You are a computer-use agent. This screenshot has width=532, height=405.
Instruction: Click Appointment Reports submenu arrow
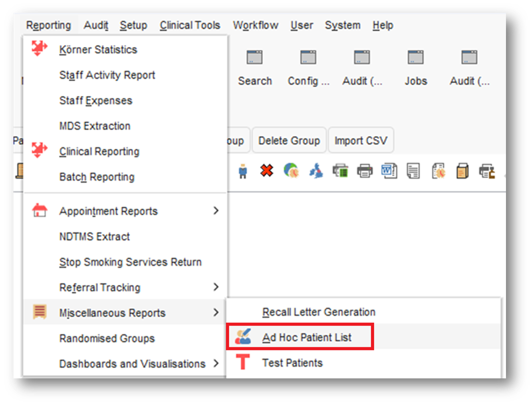tap(216, 211)
